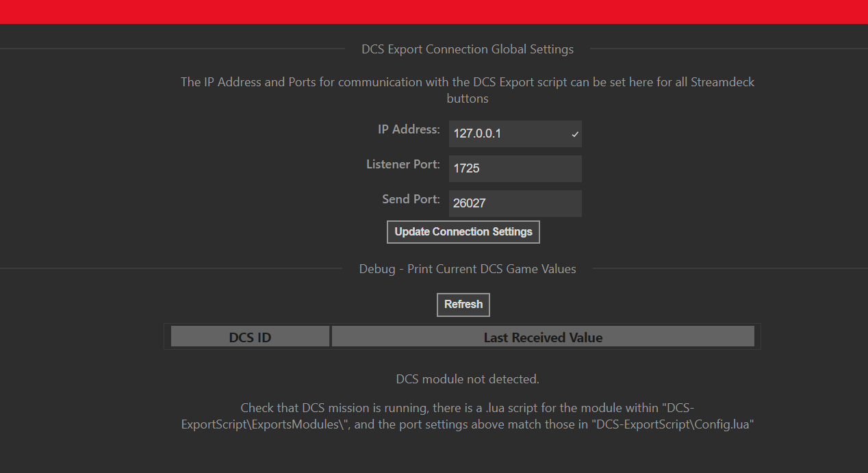868x473 pixels.
Task: Click the Listener Port label
Action: (403, 164)
